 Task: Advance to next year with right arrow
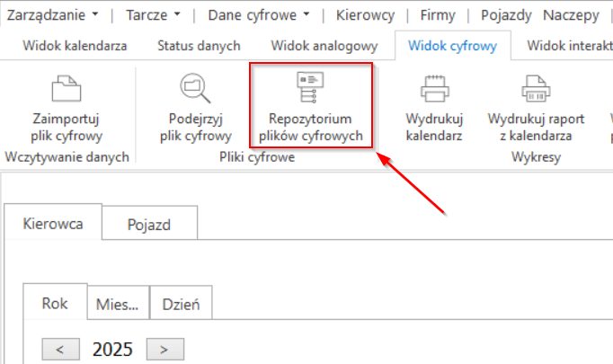click(165, 349)
